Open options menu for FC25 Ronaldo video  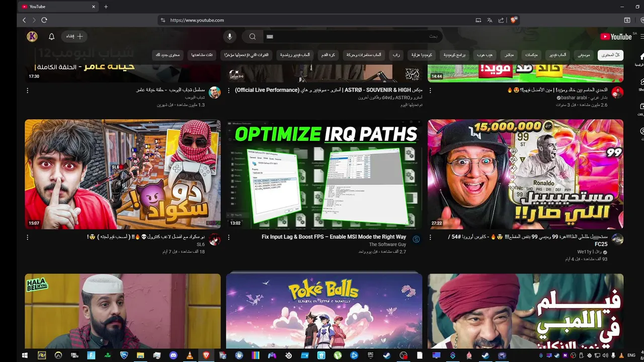click(x=430, y=237)
